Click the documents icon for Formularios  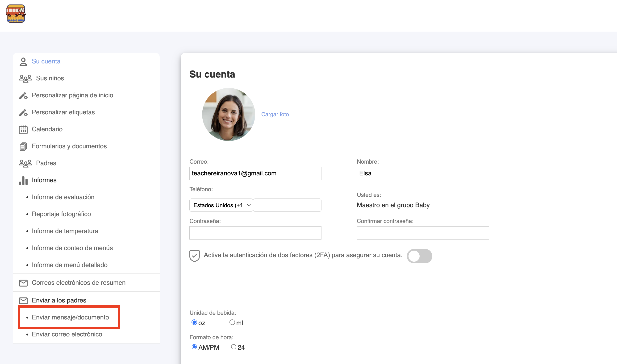click(x=23, y=146)
